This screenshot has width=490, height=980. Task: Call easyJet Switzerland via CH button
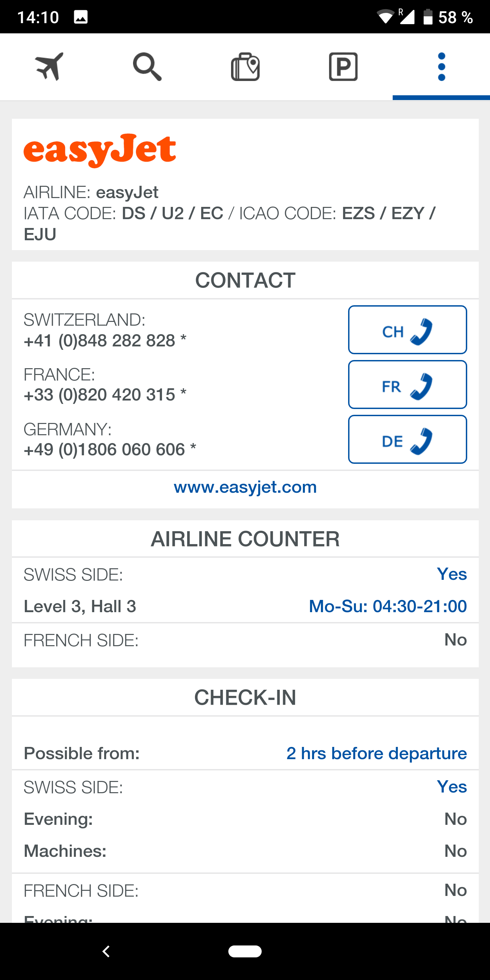(407, 330)
